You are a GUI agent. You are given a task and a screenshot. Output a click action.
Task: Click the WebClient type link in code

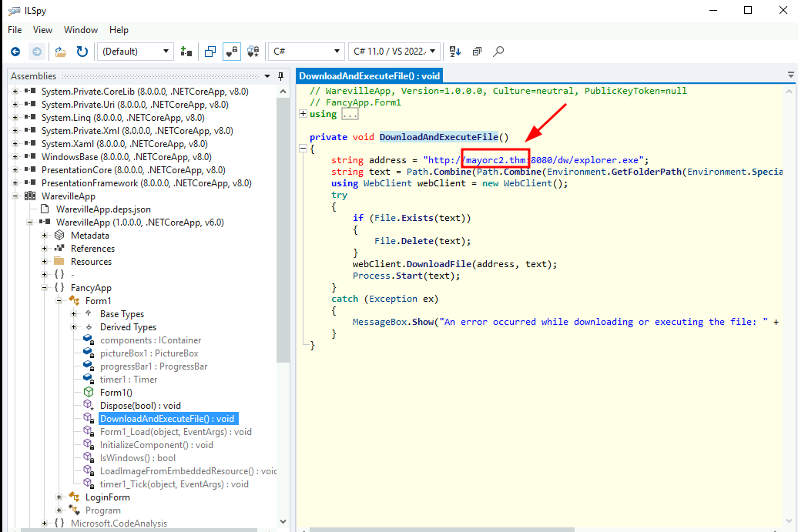387,183
